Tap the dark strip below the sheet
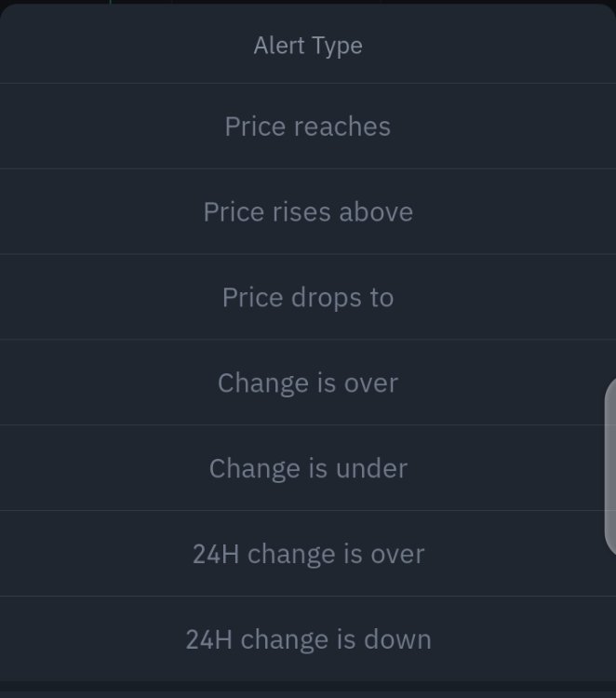Image resolution: width=616 pixels, height=698 pixels. 308,691
